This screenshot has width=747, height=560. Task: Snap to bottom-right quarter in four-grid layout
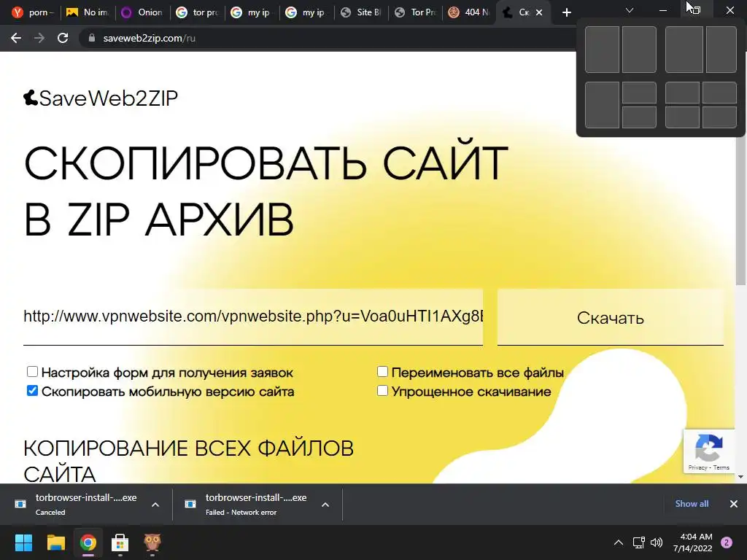coord(719,117)
